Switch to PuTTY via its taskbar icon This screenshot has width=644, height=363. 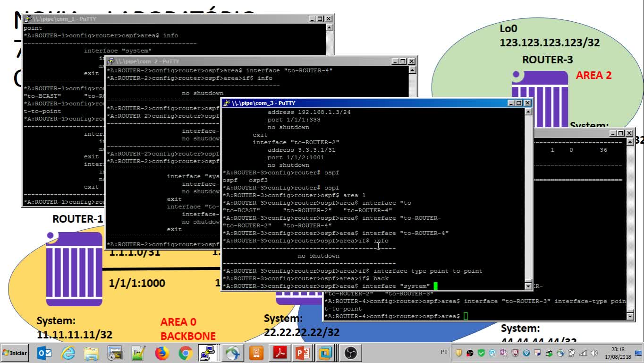(x=207, y=353)
